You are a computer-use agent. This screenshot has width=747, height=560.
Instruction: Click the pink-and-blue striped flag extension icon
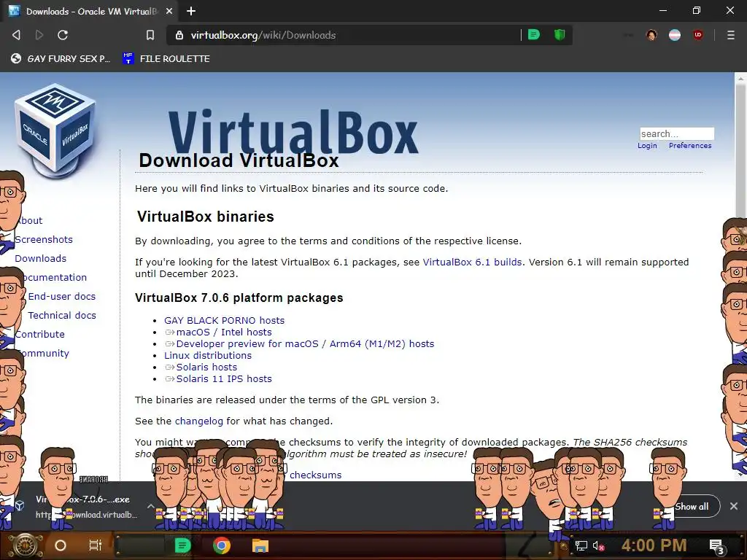click(x=675, y=35)
